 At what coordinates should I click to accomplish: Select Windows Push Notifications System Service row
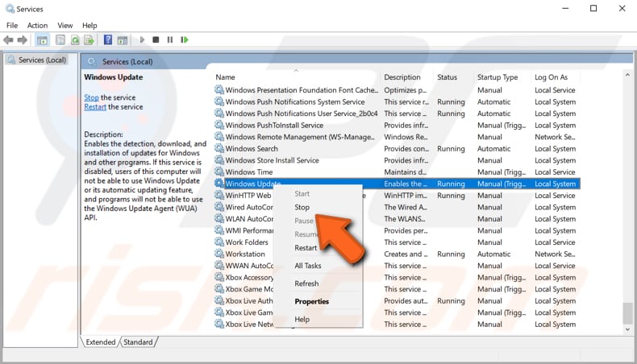(x=397, y=101)
